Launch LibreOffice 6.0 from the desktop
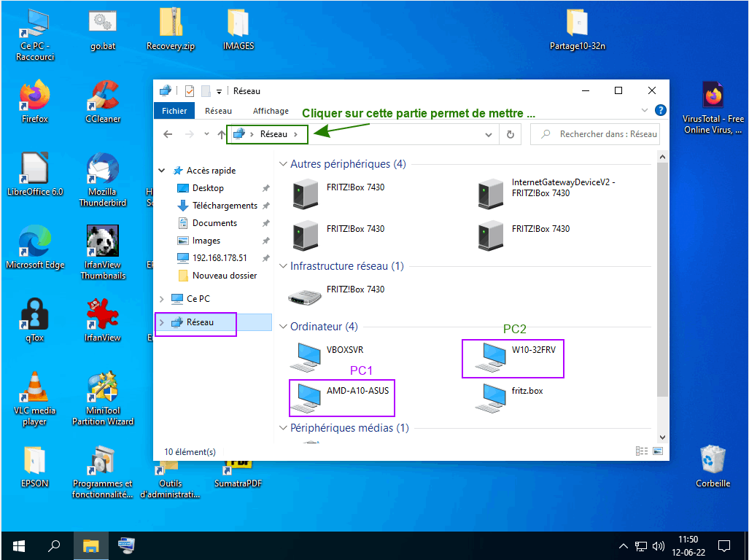Screen dimensions: 749x560 [x=35, y=174]
